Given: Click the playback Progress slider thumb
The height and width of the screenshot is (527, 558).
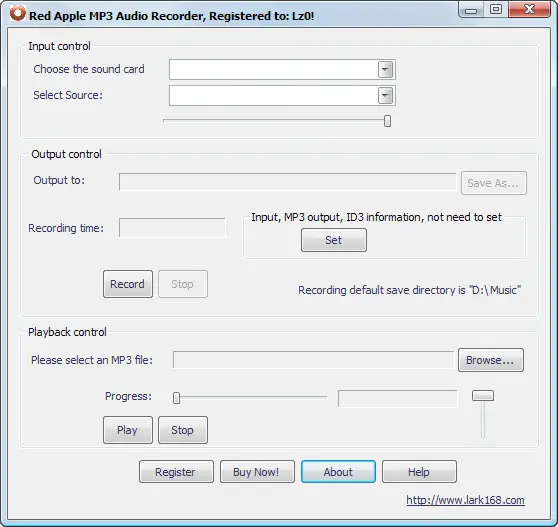Looking at the screenshot, I should coord(177,398).
